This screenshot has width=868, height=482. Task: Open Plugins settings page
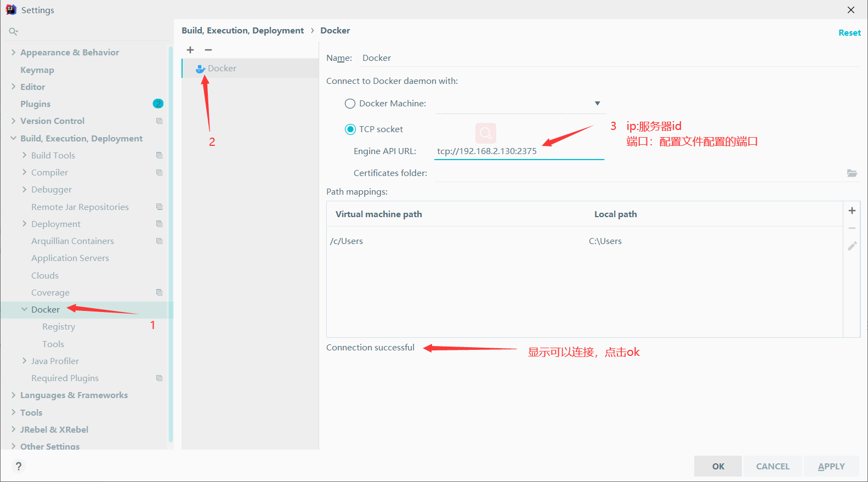point(35,104)
